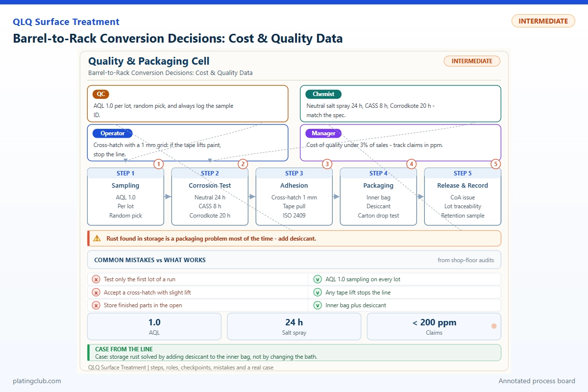Click 'Random pick' in the Sampling step
Image resolution: width=588 pixels, height=392 pixels.
(125, 216)
